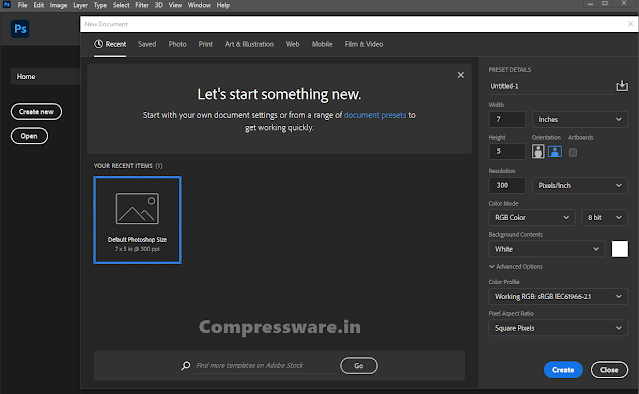
Task: Click the Width input field
Action: pos(507,119)
